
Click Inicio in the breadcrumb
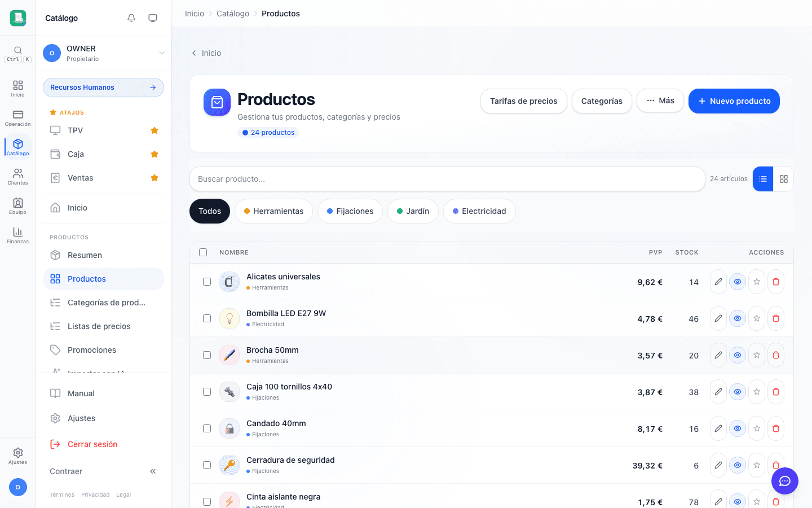point(195,14)
